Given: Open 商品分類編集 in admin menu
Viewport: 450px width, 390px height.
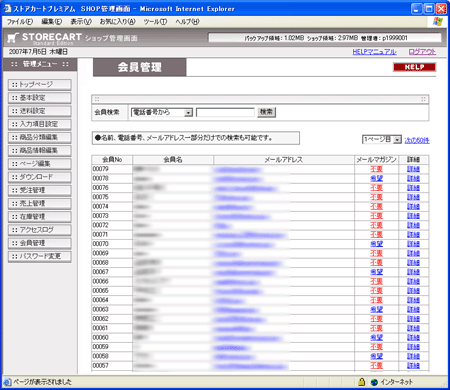Looking at the screenshot, I should point(40,137).
